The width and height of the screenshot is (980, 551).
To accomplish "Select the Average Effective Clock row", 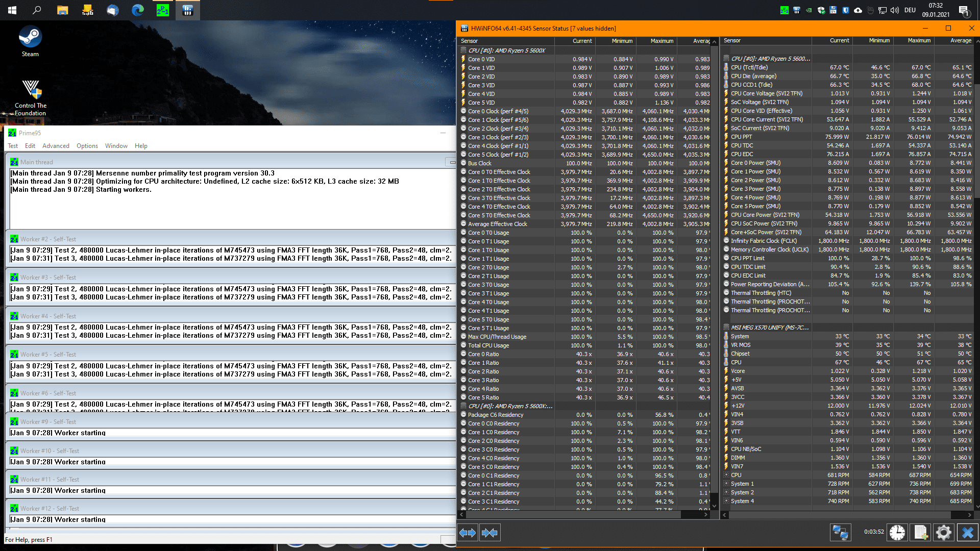I will pos(585,224).
